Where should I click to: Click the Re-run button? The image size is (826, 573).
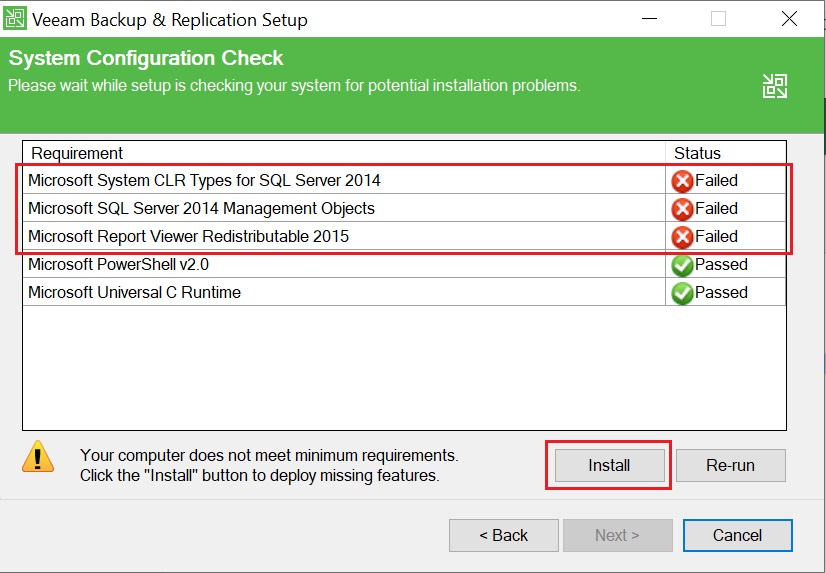click(731, 465)
